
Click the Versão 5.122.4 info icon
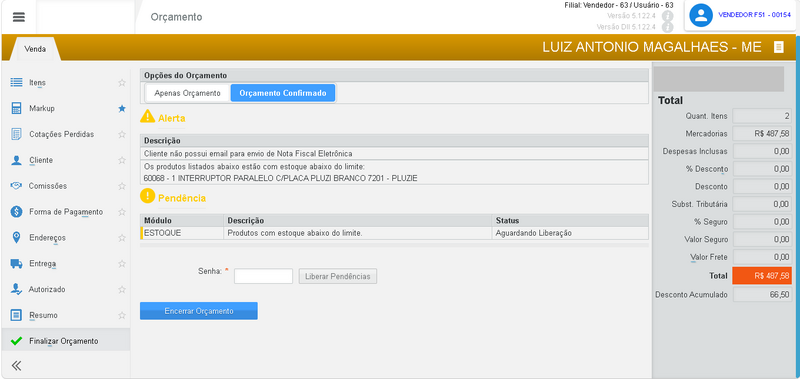click(x=667, y=16)
